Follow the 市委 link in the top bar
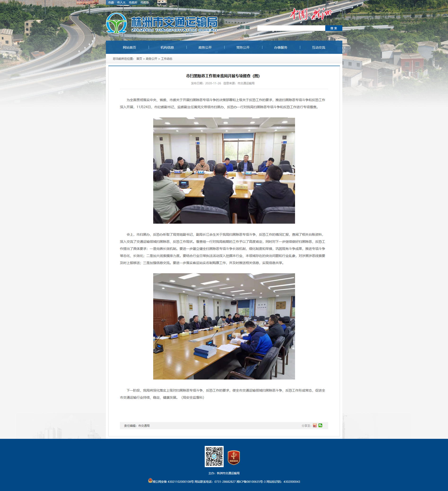Viewport: 448px width, 491px height. pyautogui.click(x=111, y=3)
